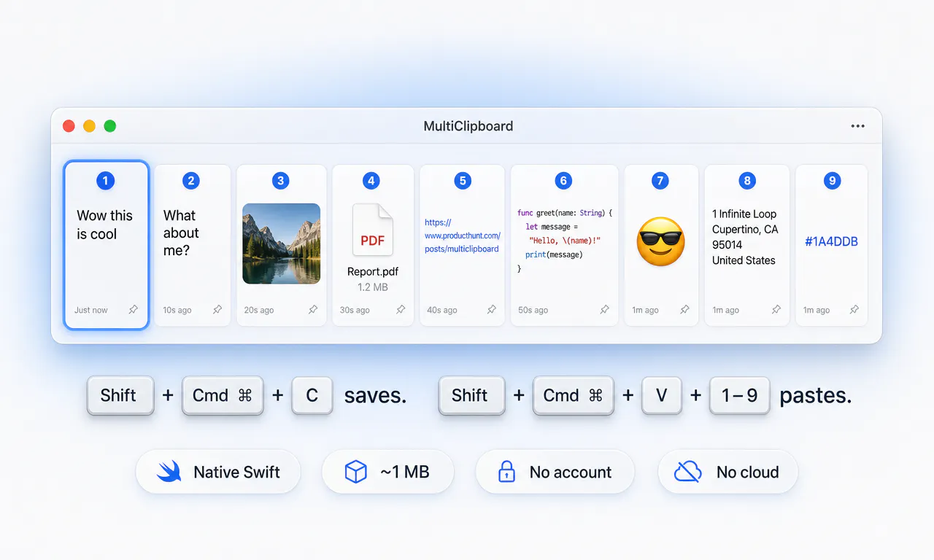This screenshot has width=934, height=560.
Task: Click the padlock icon
Action: (506, 472)
